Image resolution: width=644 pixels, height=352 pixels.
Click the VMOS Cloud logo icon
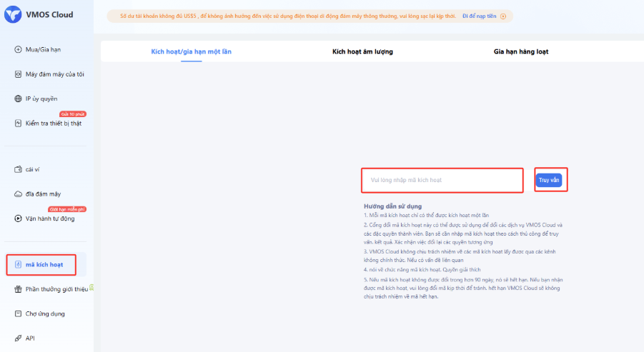(x=13, y=14)
